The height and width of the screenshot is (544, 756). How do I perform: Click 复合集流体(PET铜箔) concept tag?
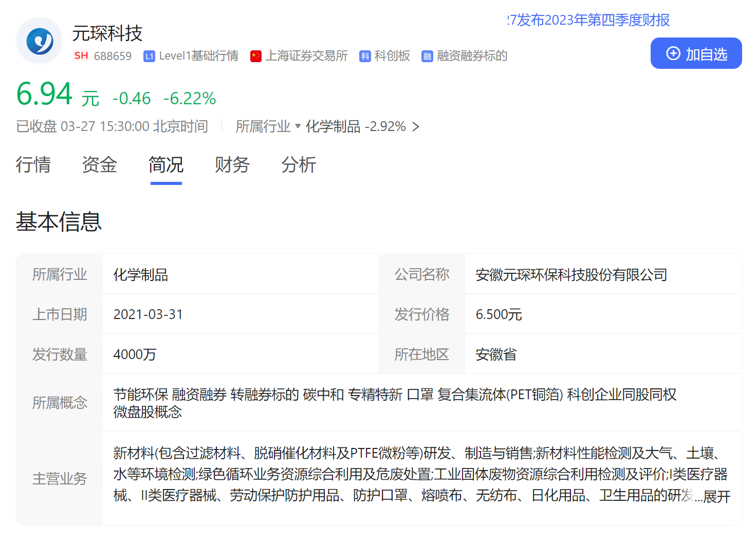tap(501, 395)
